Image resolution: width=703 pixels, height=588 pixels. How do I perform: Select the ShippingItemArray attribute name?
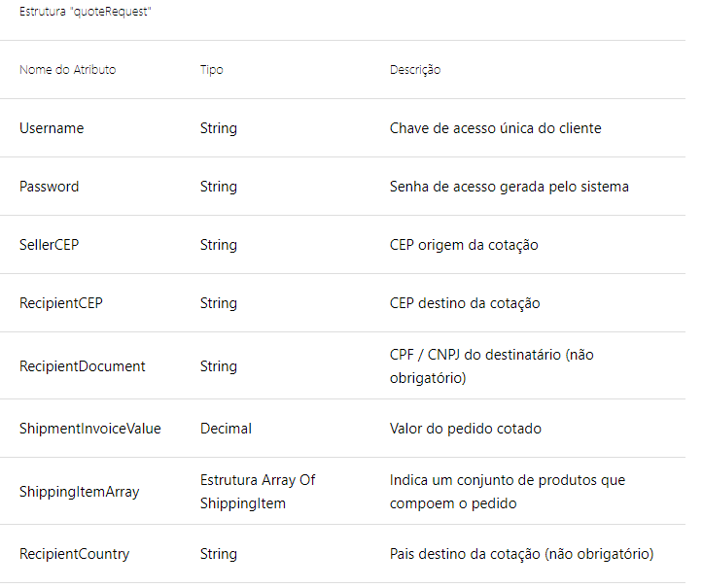click(80, 492)
